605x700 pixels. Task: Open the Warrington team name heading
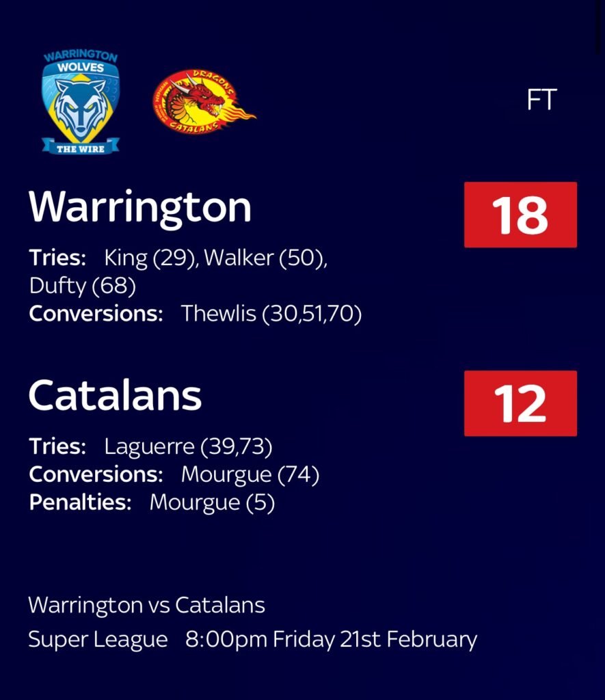140,207
